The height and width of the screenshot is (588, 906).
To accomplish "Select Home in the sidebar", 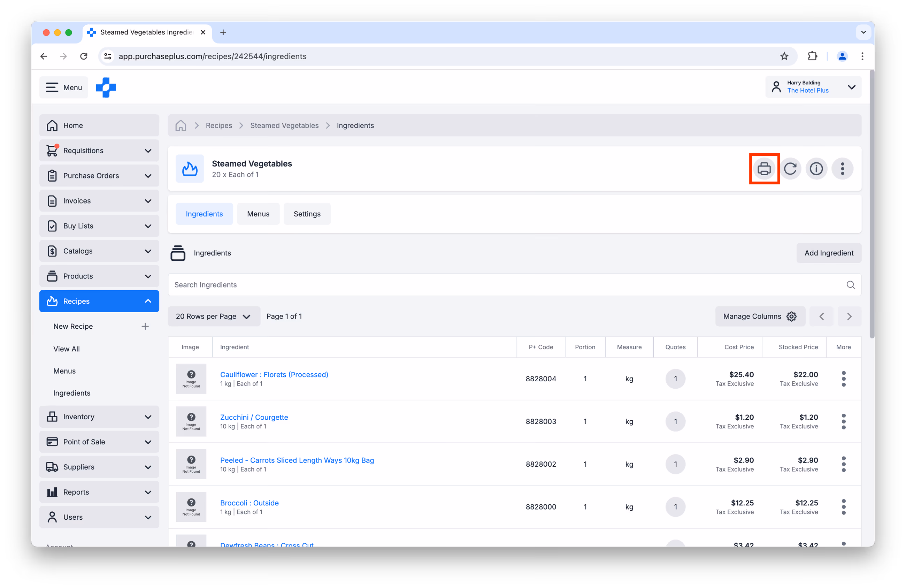I will coord(99,125).
